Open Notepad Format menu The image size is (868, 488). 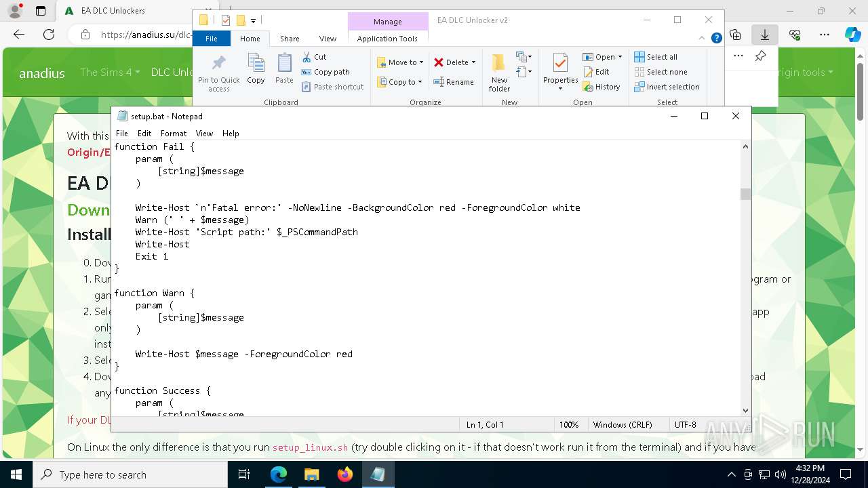tap(174, 134)
